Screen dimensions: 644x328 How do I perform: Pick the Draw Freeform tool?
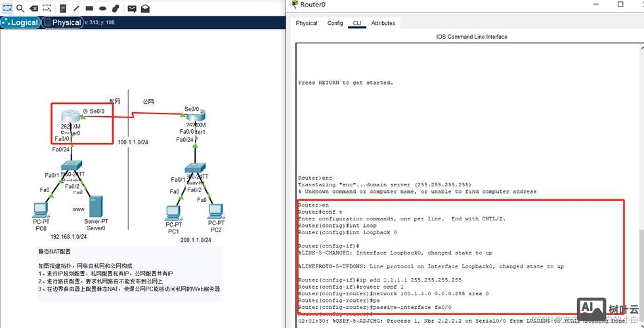[x=116, y=9]
